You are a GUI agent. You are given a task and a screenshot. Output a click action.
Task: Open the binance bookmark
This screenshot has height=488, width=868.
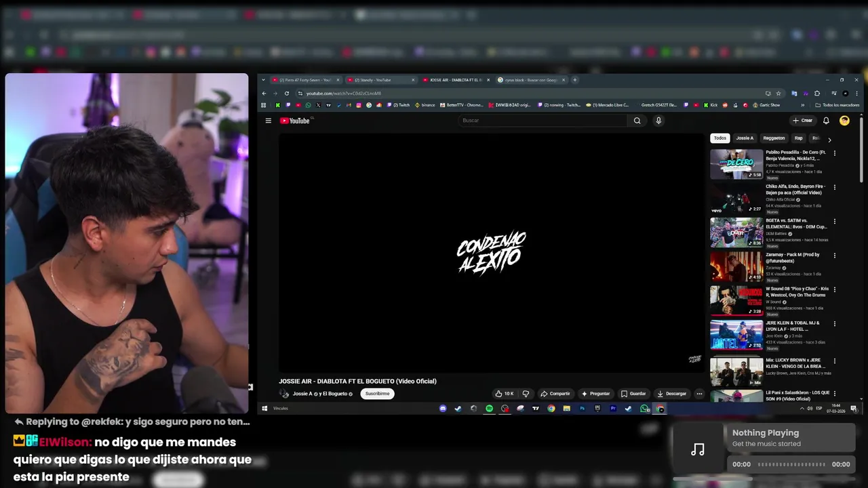point(425,105)
